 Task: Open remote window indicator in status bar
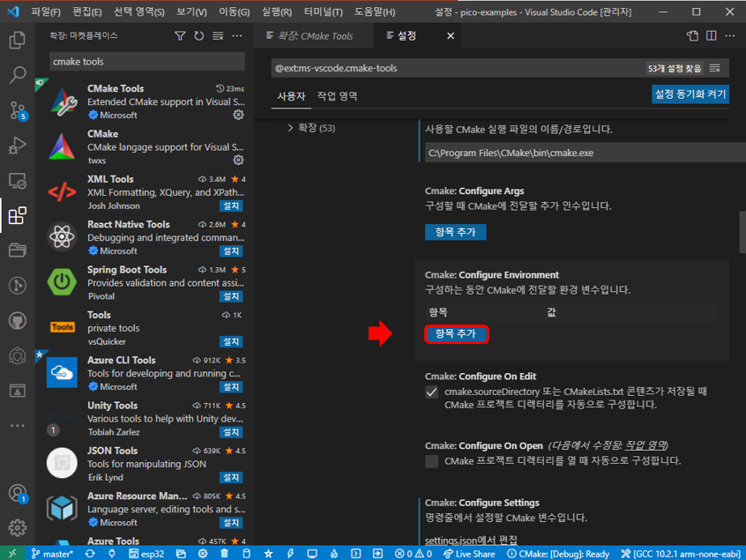12,553
